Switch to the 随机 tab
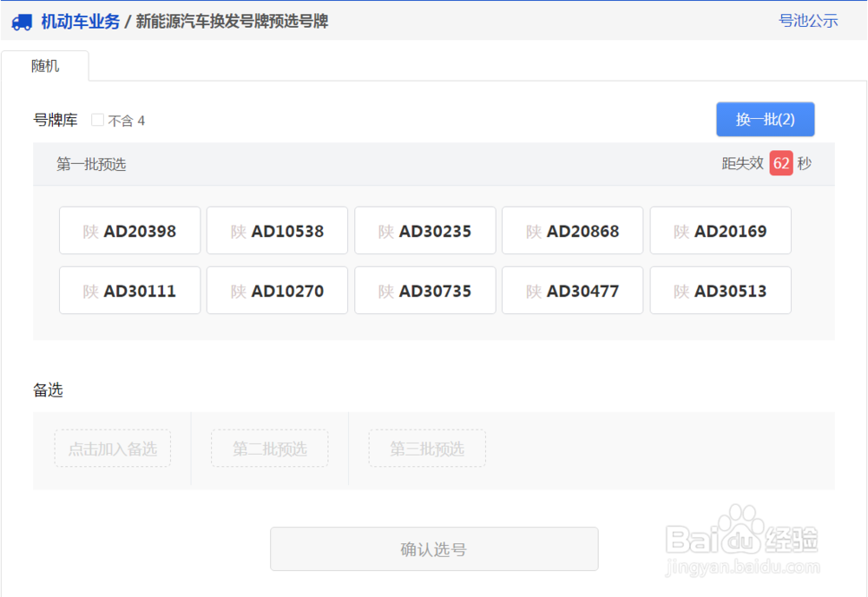Viewport: 868px width, 597px height. (x=45, y=65)
